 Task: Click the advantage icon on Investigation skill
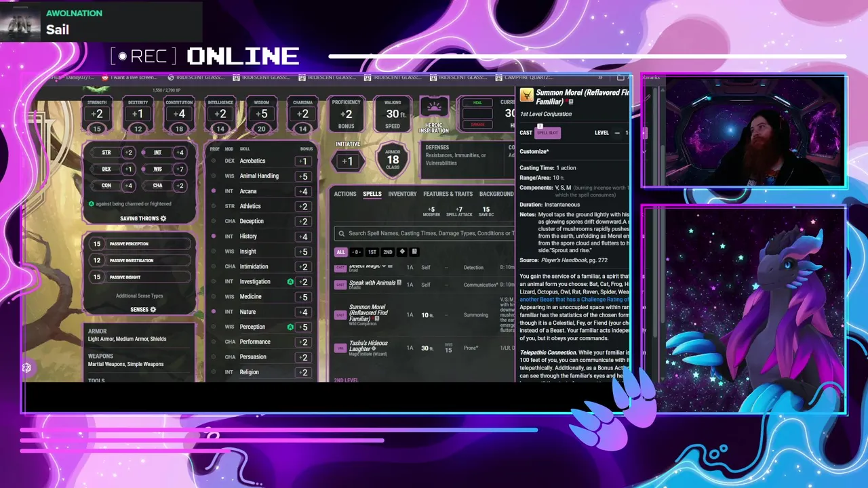click(x=290, y=281)
